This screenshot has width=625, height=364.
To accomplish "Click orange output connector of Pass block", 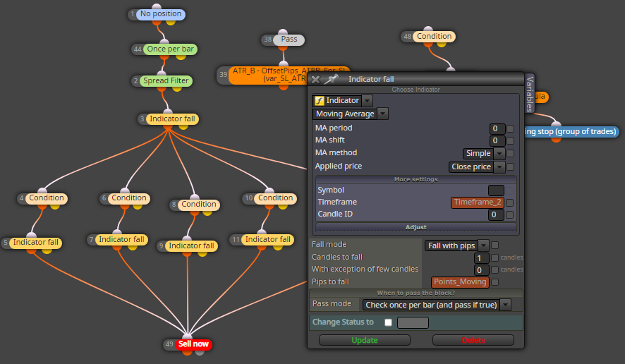I will 283,48.
